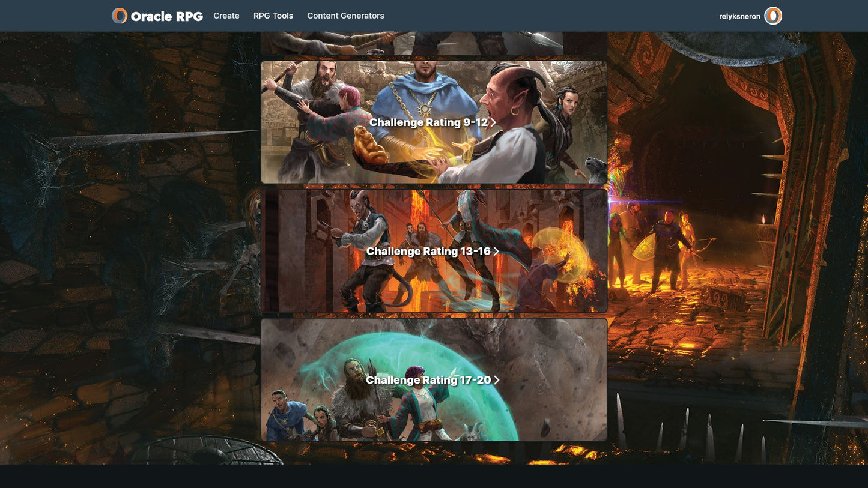Image resolution: width=868 pixels, height=488 pixels.
Task: Select the Challenge Rating 9-12 label
Action: (x=428, y=122)
